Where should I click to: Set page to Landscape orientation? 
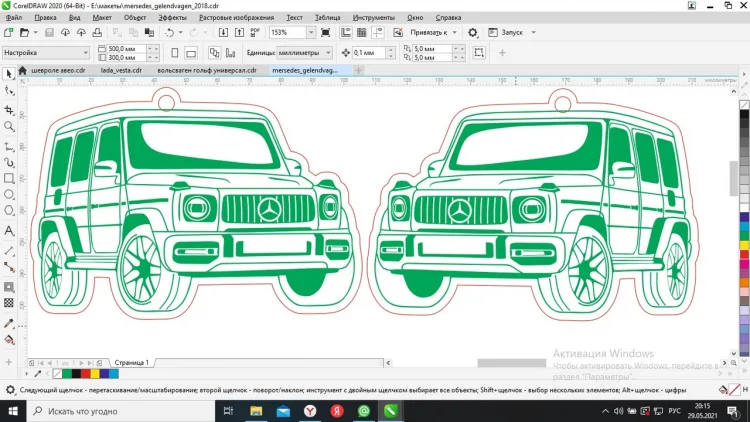tap(191, 53)
